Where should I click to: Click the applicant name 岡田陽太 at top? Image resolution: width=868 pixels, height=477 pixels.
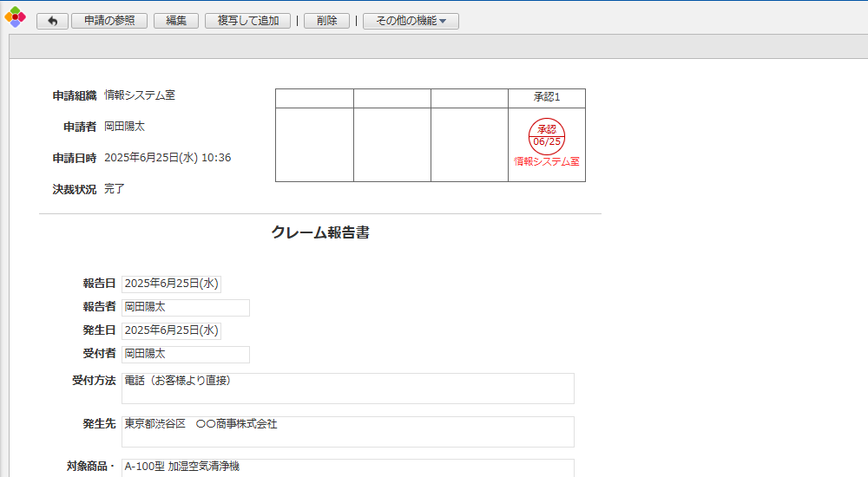125,127
